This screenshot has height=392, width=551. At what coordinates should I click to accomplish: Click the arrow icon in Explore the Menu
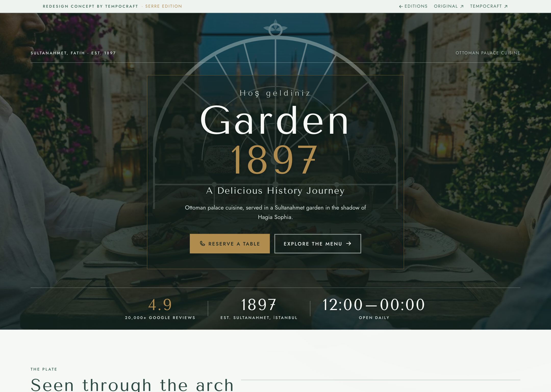[349, 243]
